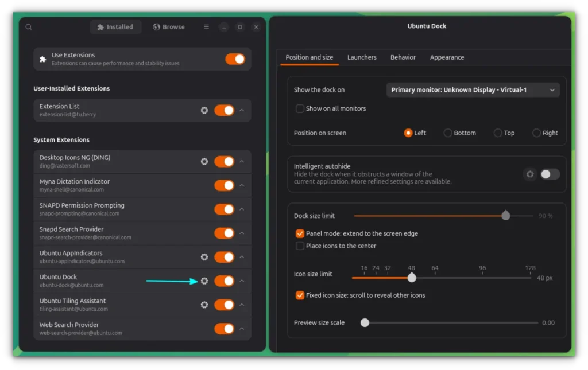588x370 pixels.
Task: Click the puzzle icon beside Use Extensions
Action: coord(42,59)
